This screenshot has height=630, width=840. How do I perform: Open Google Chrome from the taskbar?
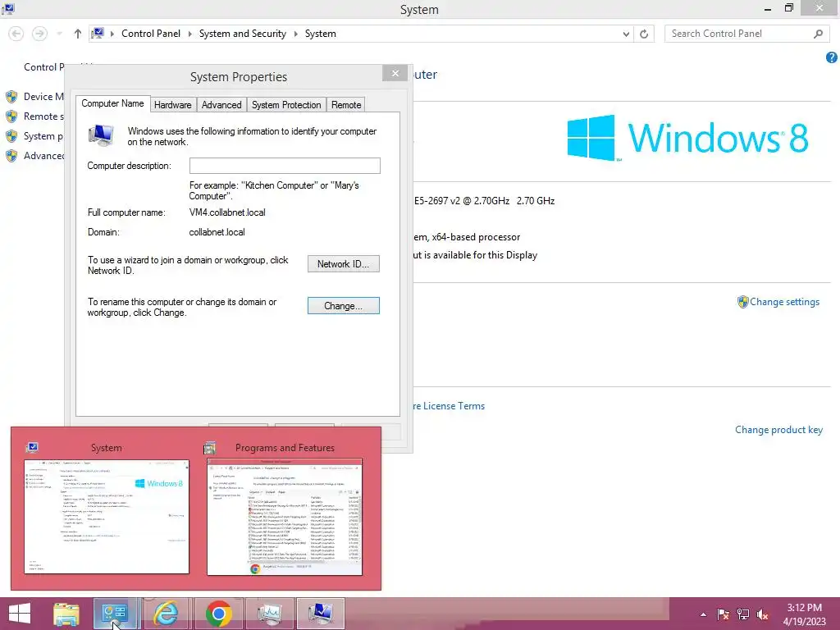tap(218, 614)
